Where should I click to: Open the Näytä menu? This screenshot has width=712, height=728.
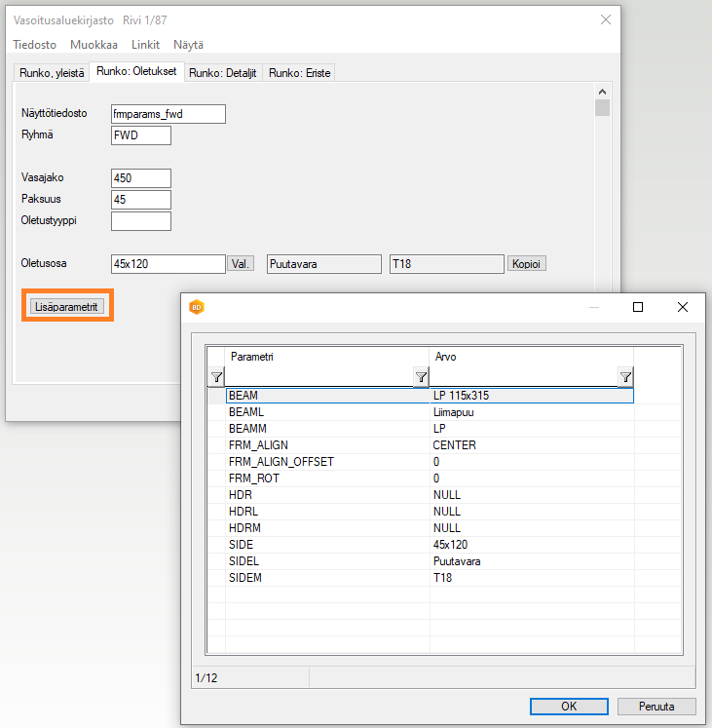[x=188, y=45]
